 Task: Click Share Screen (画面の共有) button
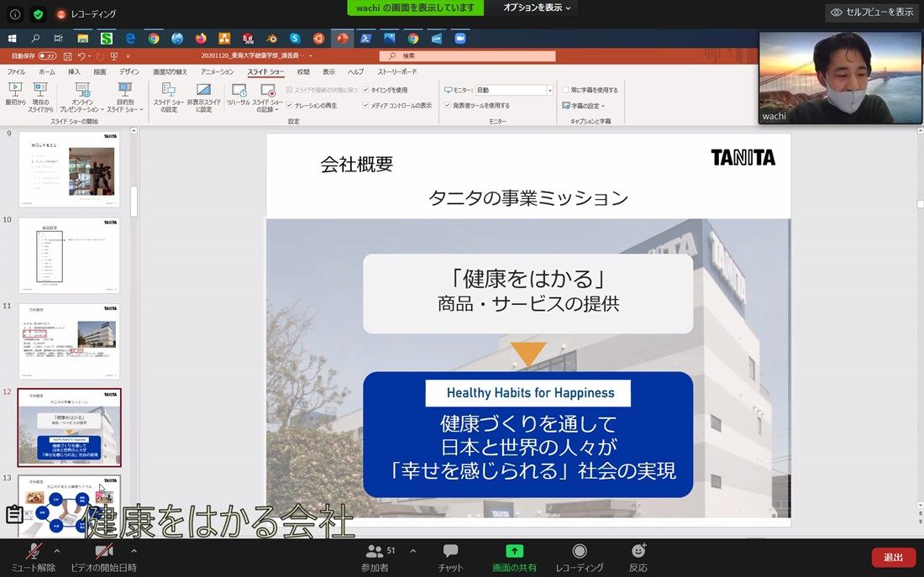(514, 558)
